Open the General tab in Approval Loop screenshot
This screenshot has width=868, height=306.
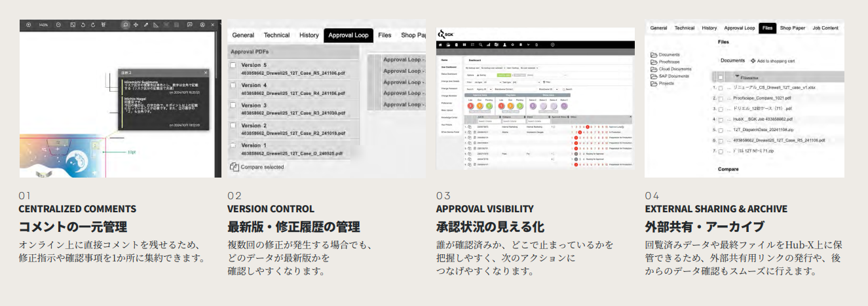point(243,35)
